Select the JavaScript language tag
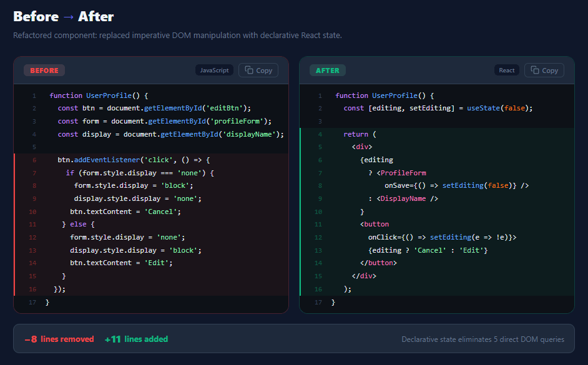 tap(214, 70)
